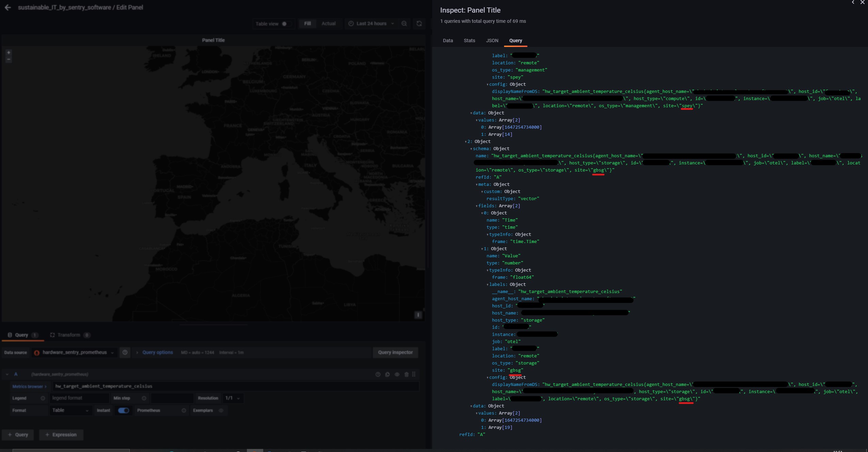Open data source help via the circle icon
Screen dimensions: 868x452
pos(125,352)
